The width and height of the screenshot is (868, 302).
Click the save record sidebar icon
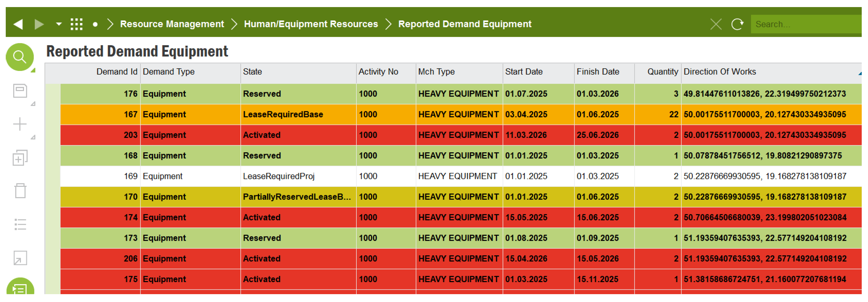[20, 91]
